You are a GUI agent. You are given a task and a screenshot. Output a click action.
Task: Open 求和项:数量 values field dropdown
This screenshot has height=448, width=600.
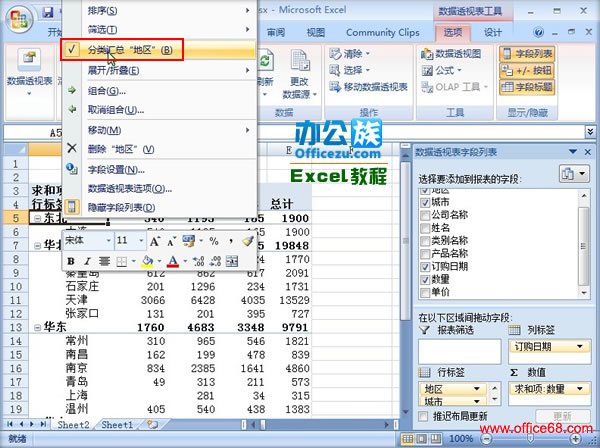coord(580,389)
